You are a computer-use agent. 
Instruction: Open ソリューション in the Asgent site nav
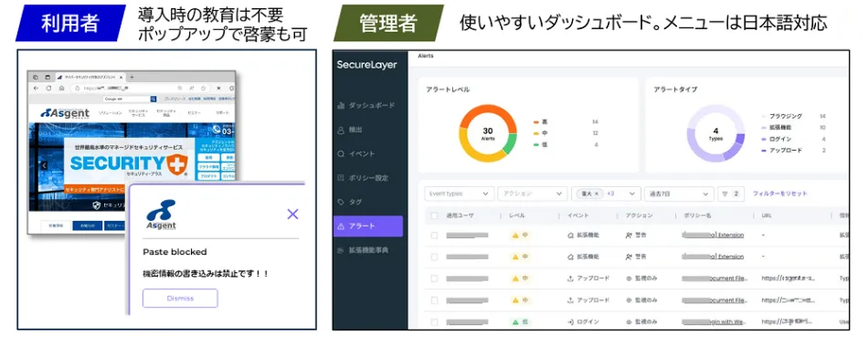pyautogui.click(x=111, y=113)
